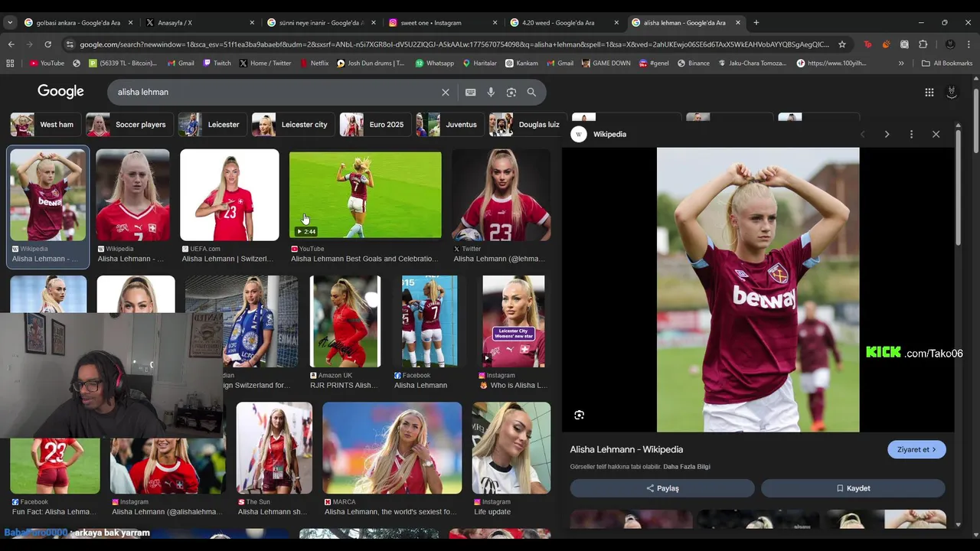980x551 pixels.
Task: Open the Instagram Life update image result
Action: coord(511,448)
